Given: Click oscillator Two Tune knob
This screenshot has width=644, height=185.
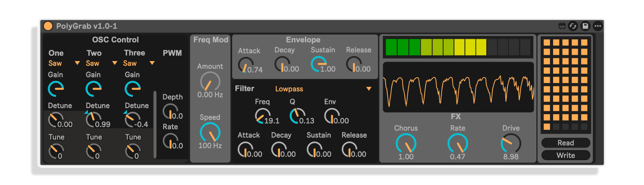Looking at the screenshot, I should [x=94, y=151].
